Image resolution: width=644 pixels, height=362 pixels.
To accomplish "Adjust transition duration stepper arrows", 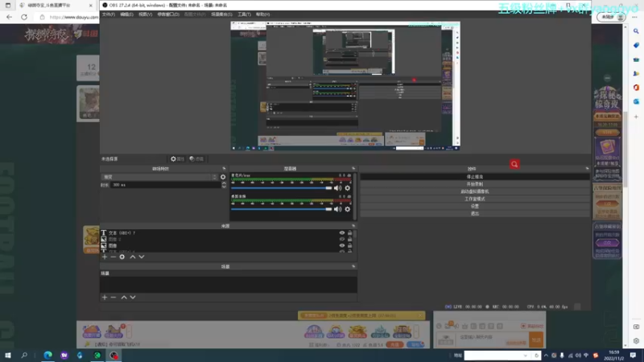I will [224, 185].
